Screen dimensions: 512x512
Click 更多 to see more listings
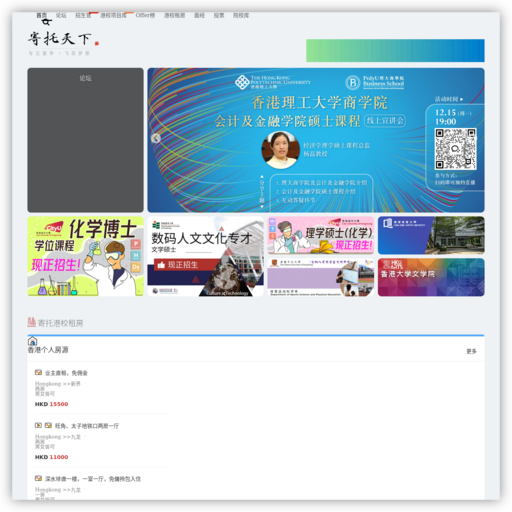pos(471,351)
